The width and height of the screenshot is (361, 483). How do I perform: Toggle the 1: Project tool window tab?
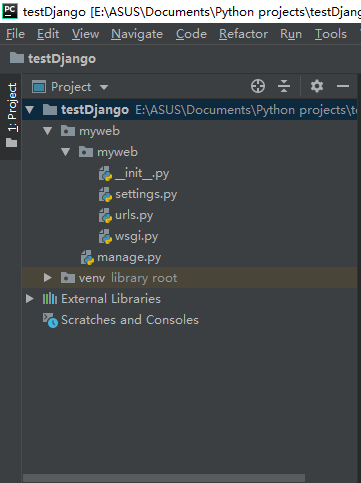(x=12, y=116)
